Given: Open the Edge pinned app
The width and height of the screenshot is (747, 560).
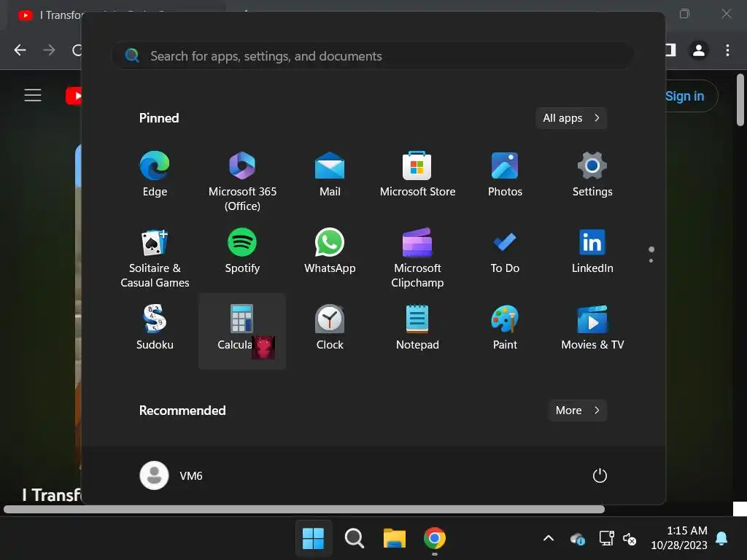Looking at the screenshot, I should [x=155, y=174].
